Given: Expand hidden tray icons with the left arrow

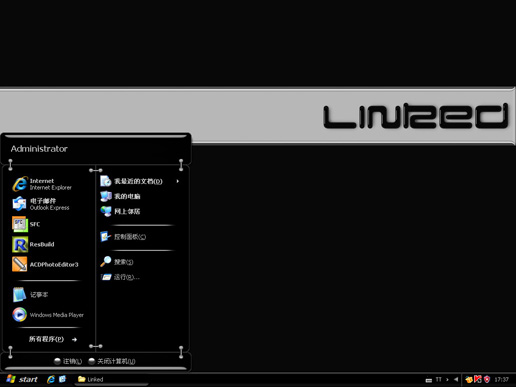Looking at the screenshot, I should (x=456, y=379).
